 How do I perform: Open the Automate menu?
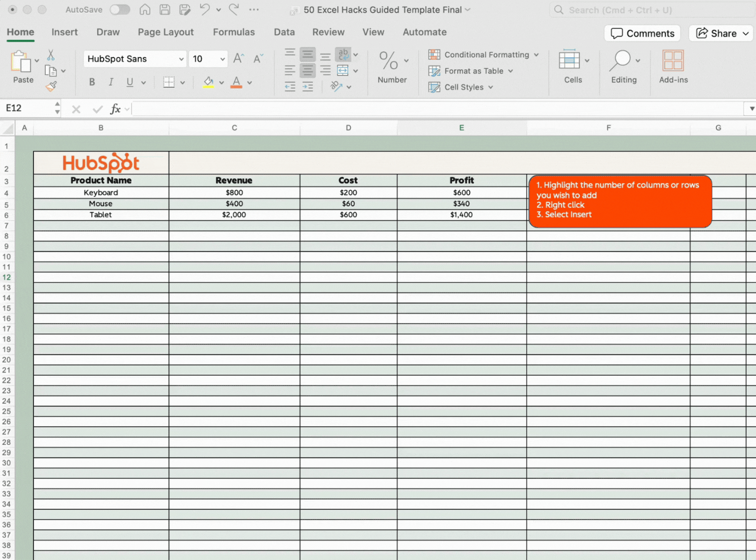click(424, 32)
